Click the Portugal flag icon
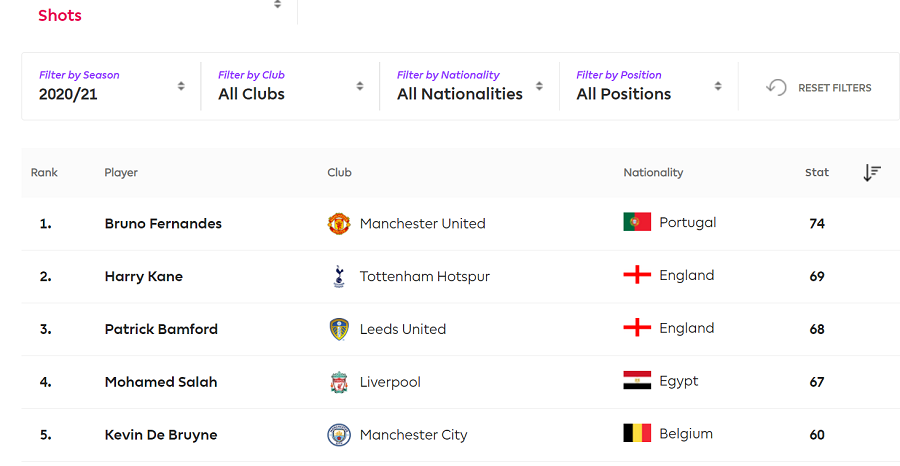The image size is (900, 466). tap(637, 222)
